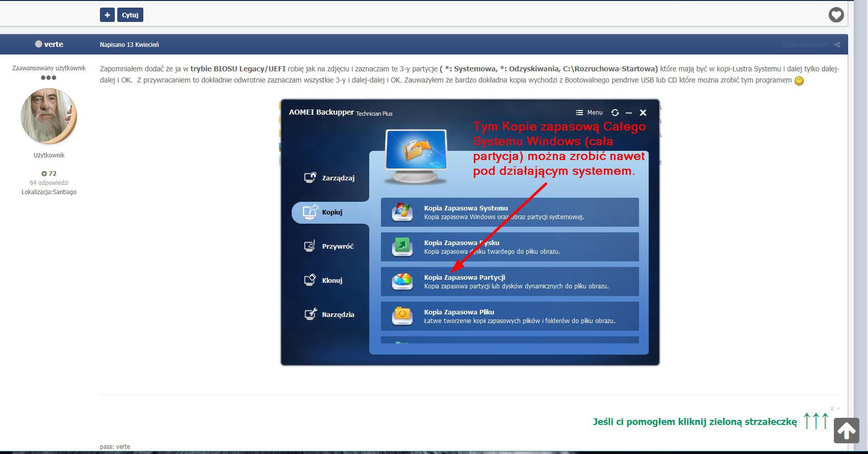Click the plus multi-quote button

tap(107, 15)
